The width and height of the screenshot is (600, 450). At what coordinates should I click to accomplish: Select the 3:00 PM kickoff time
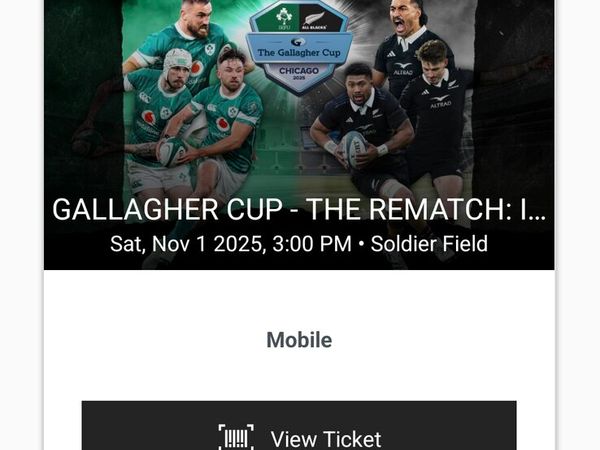click(x=311, y=244)
